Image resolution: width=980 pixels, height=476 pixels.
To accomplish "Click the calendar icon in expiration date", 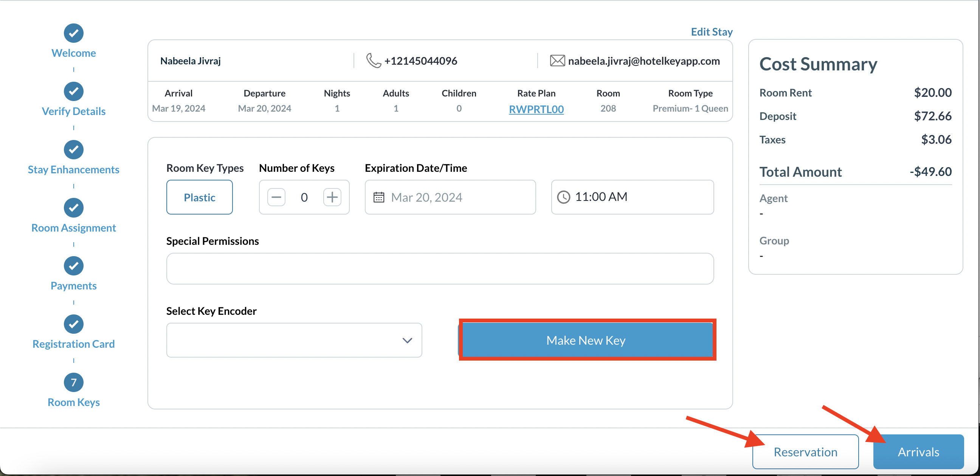I will coord(378,197).
